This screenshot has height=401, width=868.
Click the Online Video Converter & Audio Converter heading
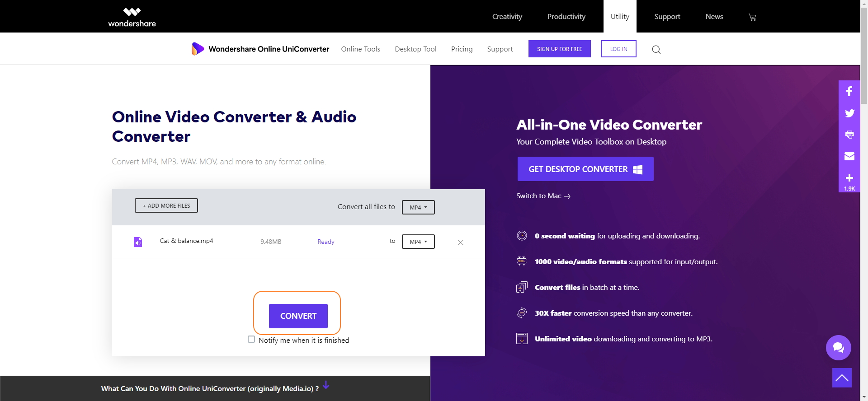[x=234, y=126]
